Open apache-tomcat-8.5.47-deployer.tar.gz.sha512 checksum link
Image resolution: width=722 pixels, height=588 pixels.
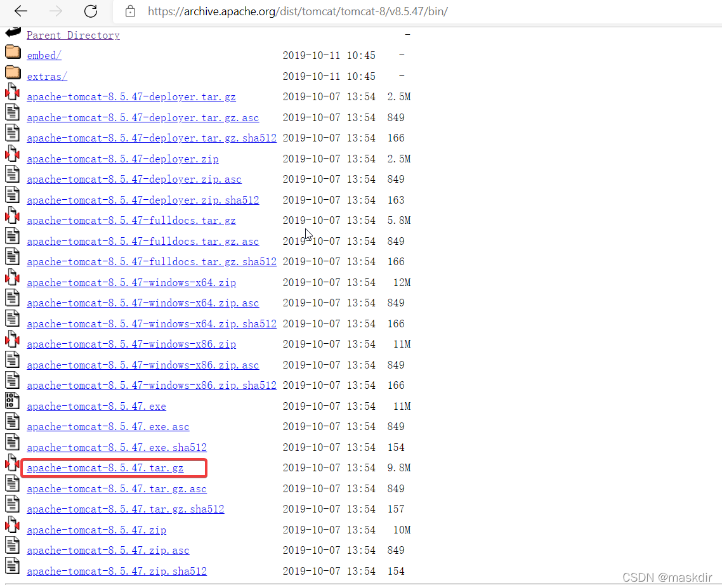pos(152,138)
